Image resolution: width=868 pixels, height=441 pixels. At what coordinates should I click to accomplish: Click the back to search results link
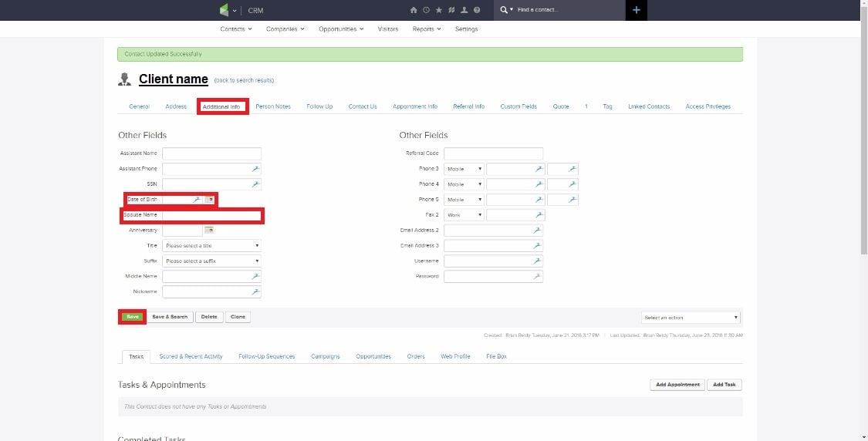[x=244, y=80]
